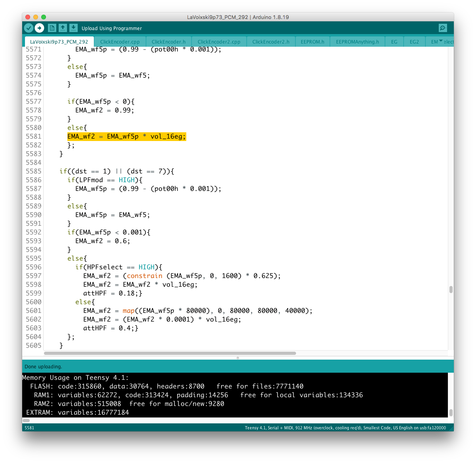Save the sketch with the Save icon
The height and width of the screenshot is (463, 476).
pos(73,28)
